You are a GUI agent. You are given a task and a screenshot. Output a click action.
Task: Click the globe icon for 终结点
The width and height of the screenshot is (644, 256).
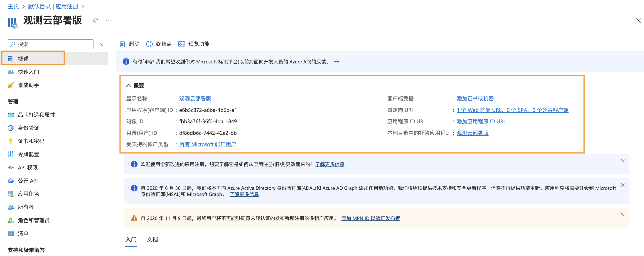click(x=149, y=44)
